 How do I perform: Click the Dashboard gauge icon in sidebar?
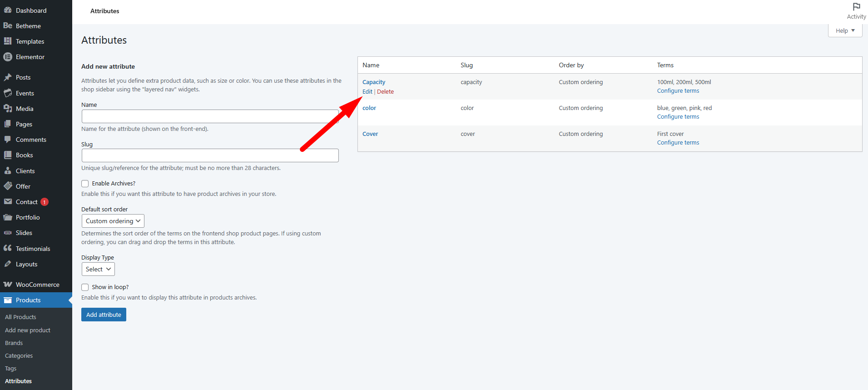pyautogui.click(x=8, y=10)
